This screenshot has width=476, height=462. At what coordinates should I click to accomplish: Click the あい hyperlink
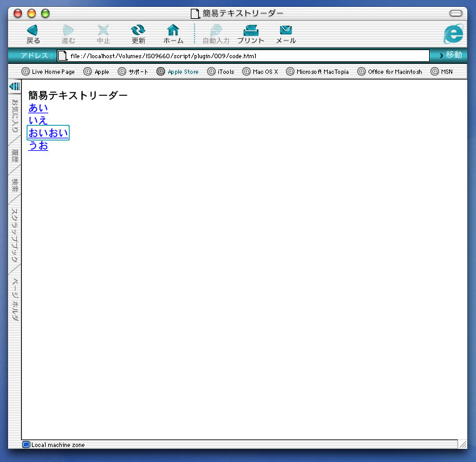tap(38, 108)
